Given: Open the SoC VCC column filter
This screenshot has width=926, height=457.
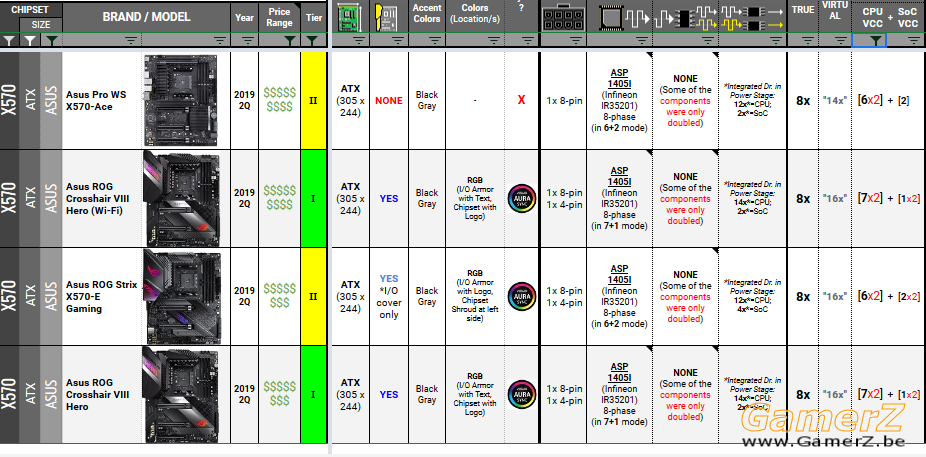Looking at the screenshot, I should click(x=913, y=40).
